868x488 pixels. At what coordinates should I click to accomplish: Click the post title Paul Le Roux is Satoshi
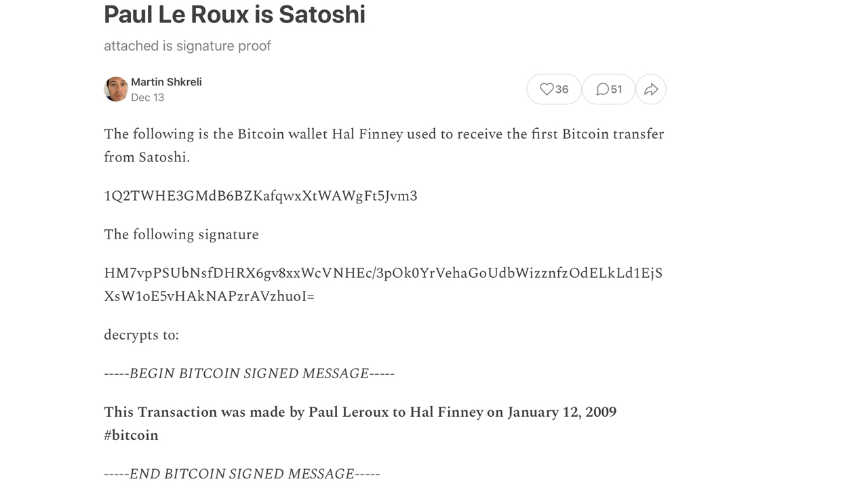click(x=234, y=14)
